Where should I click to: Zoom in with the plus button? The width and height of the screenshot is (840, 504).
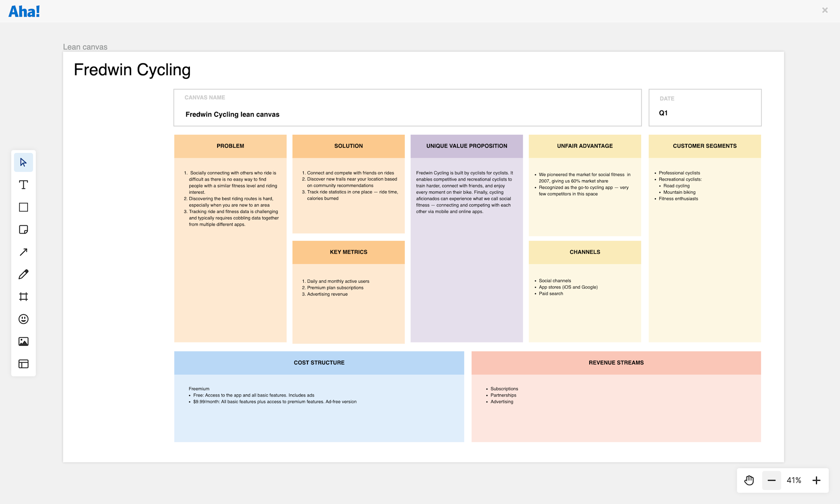pos(816,480)
